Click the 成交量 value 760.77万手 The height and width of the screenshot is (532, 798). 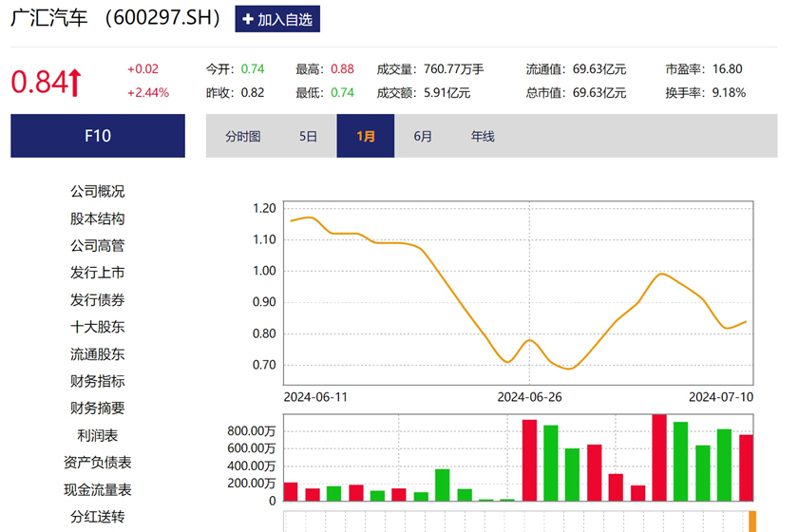point(453,68)
